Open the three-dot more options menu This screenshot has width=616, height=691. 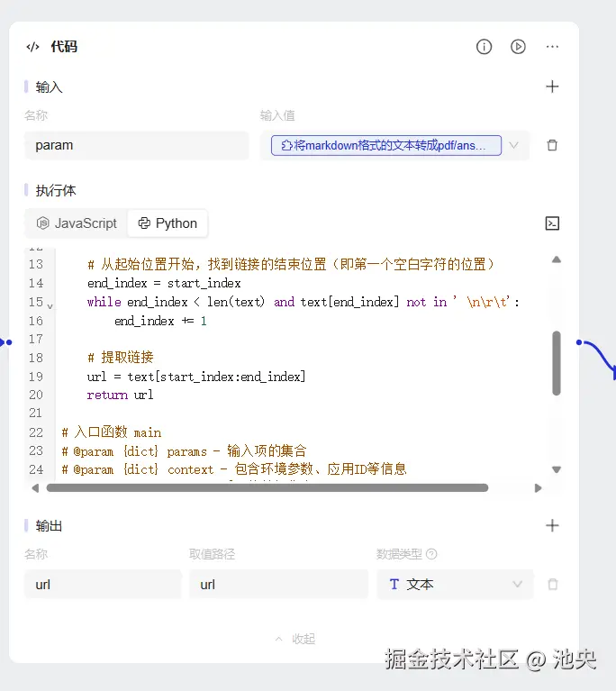552,47
